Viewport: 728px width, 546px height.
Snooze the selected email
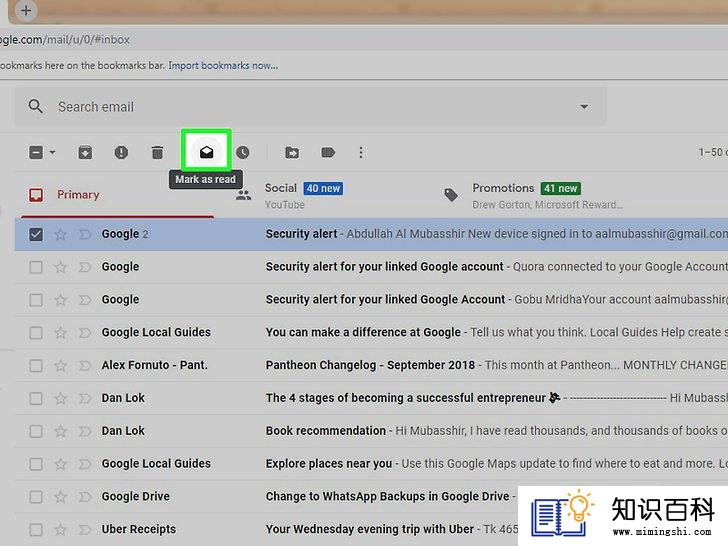[242, 152]
